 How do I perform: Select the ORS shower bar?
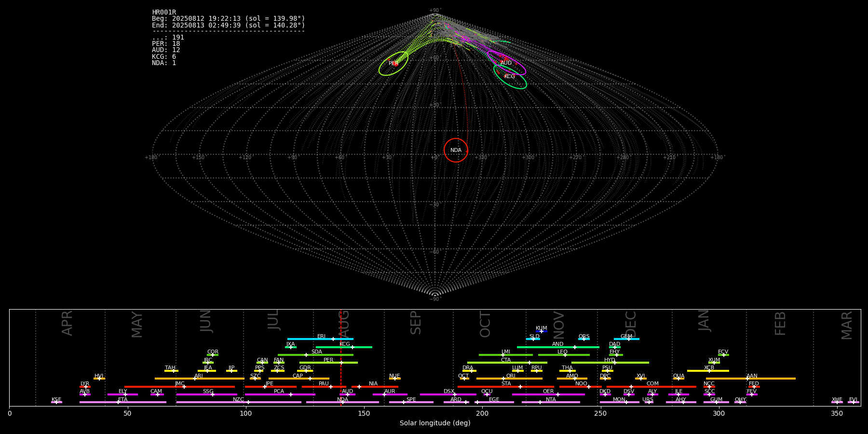pos(584,339)
